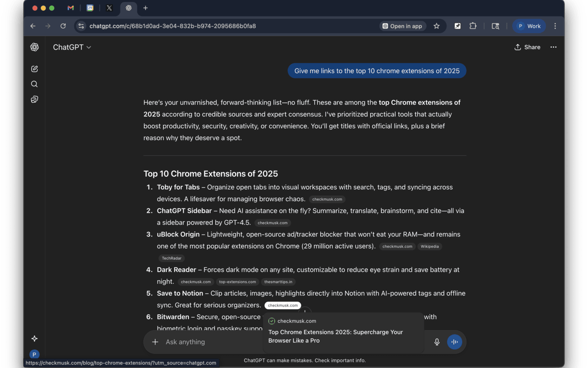
Task: Open the Extensions puzzle menu
Action: pos(473,26)
